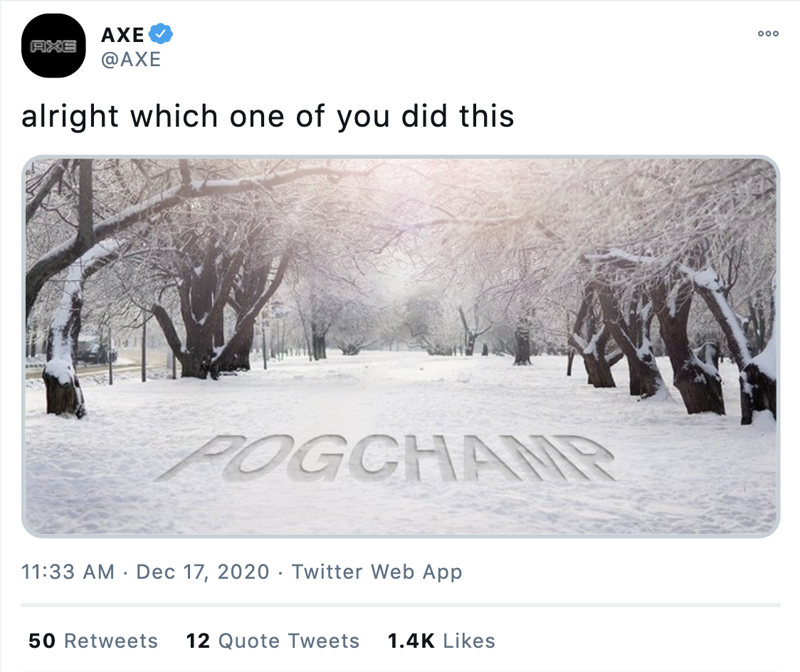Click the POGCHAMP lettering in the snow
The height and width of the screenshot is (672, 800).
coord(384,457)
